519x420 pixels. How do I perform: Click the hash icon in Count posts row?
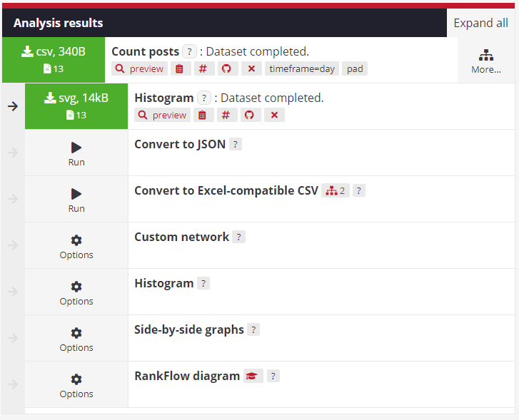[203, 68]
